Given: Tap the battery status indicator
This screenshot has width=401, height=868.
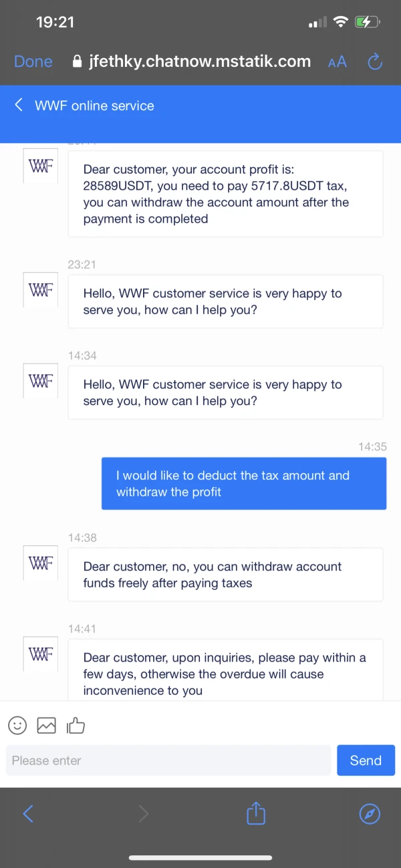Looking at the screenshot, I should (367, 22).
